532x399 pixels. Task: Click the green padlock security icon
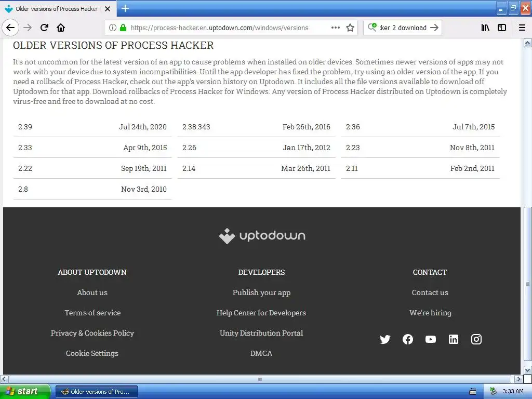pyautogui.click(x=123, y=28)
